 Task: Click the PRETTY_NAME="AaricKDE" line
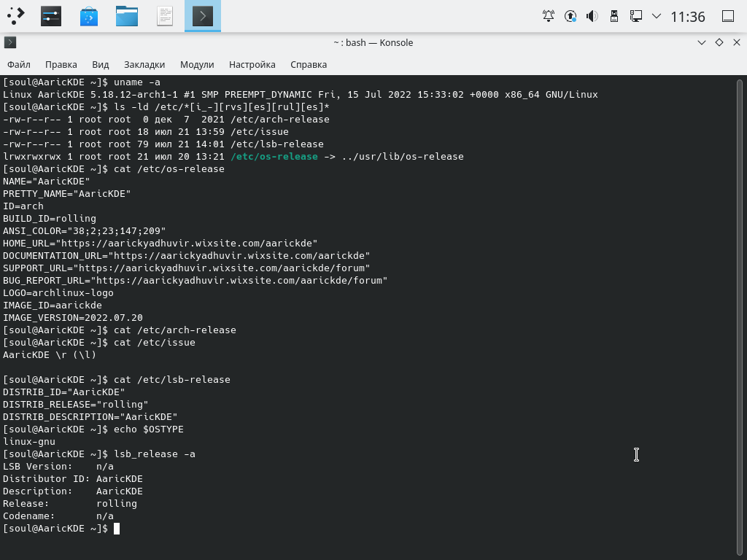66,194
